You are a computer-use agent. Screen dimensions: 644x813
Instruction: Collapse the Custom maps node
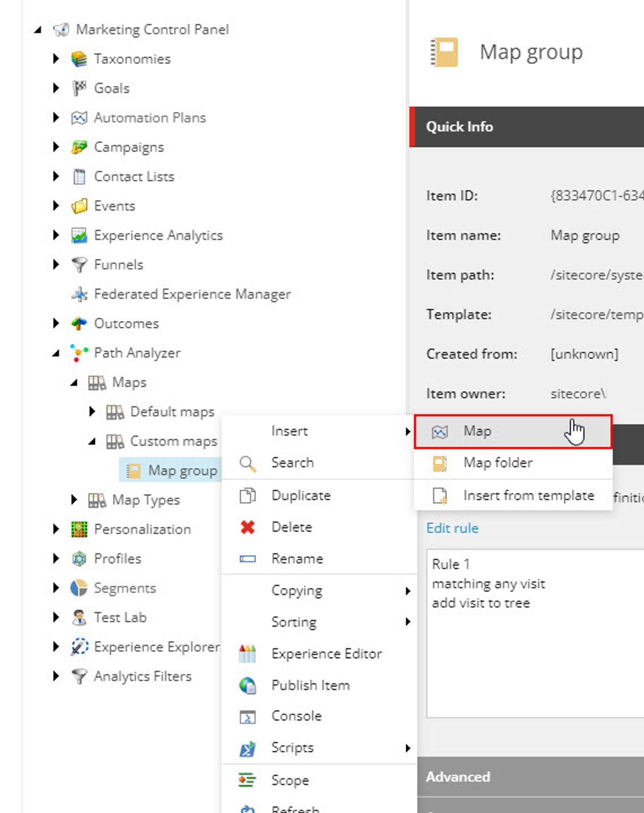(x=92, y=442)
